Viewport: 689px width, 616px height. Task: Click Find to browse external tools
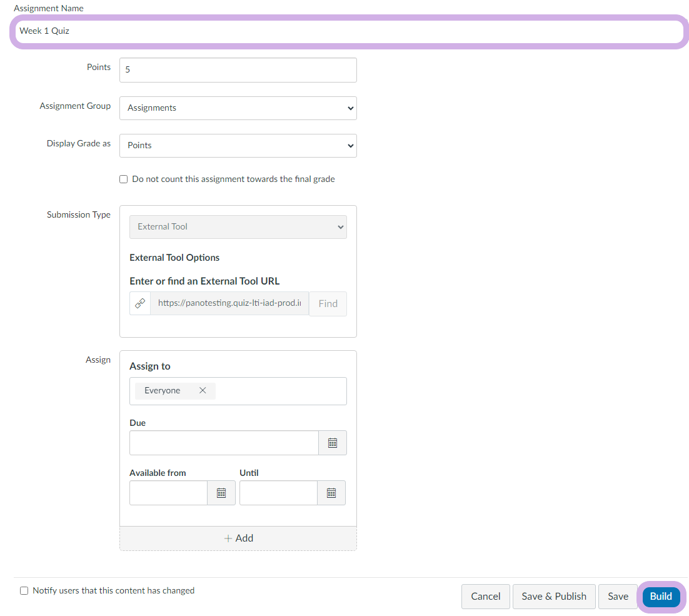tap(328, 303)
